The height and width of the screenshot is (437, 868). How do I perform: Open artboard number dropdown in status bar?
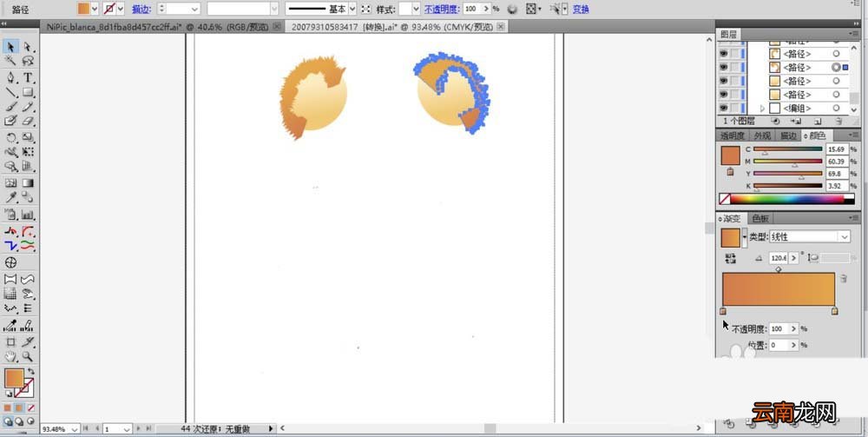(x=127, y=429)
